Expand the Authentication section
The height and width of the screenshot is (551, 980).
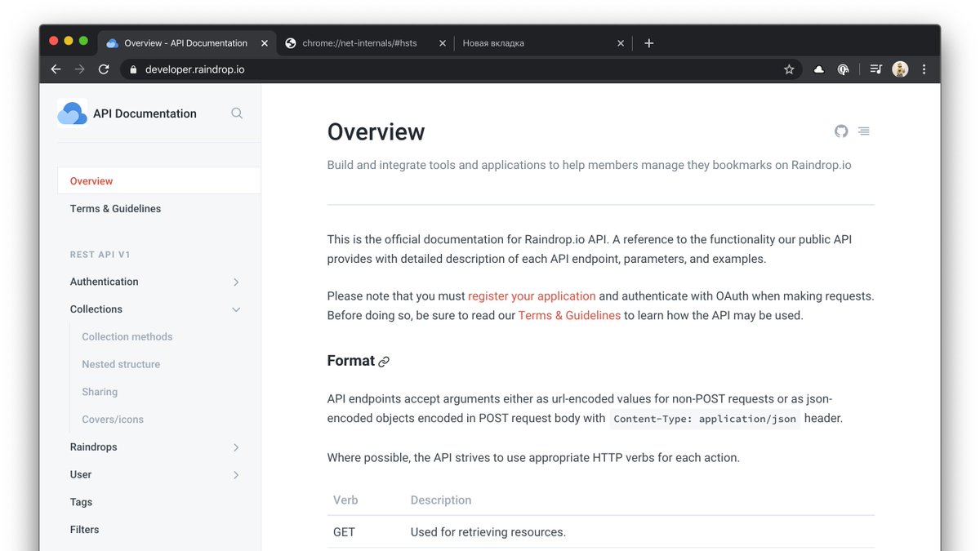[x=236, y=282]
